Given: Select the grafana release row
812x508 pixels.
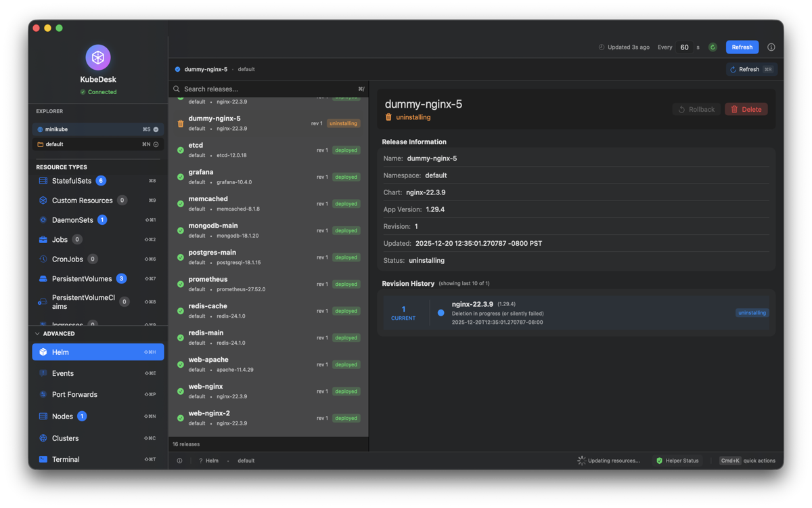Looking at the screenshot, I should [x=267, y=177].
